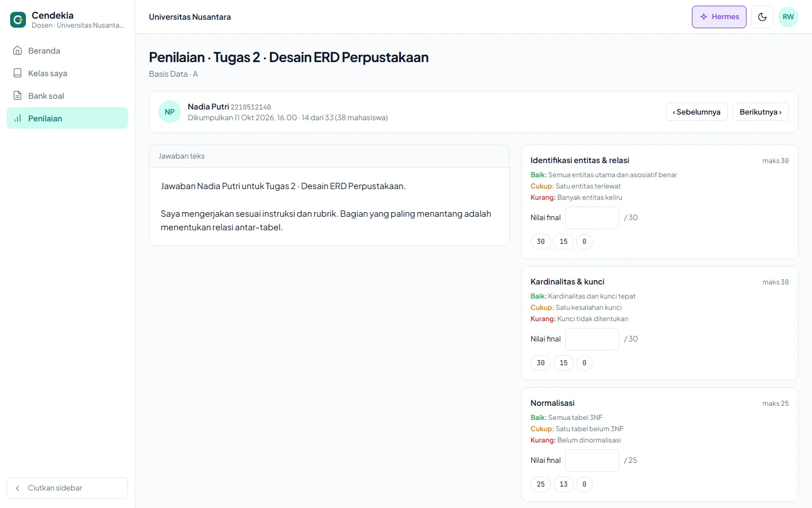Click the Normalisasi rubric title
812x508 pixels.
click(553, 403)
